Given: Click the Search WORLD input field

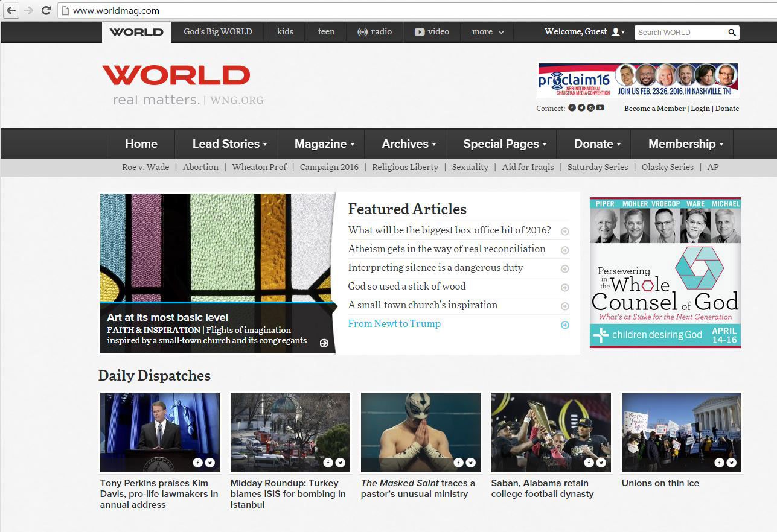Looking at the screenshot, I should coord(680,33).
